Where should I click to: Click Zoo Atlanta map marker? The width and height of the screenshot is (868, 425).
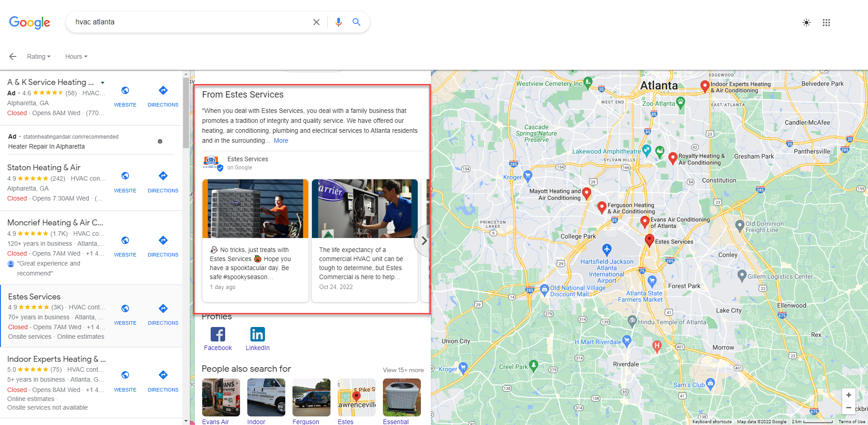[x=680, y=102]
